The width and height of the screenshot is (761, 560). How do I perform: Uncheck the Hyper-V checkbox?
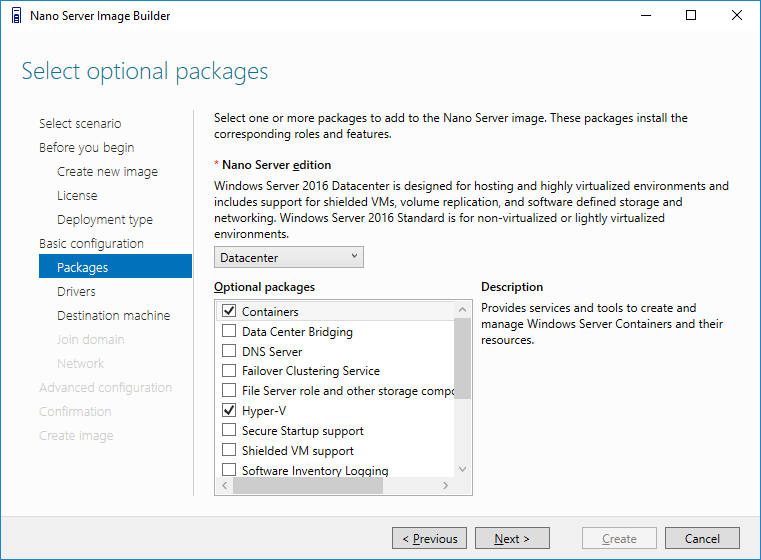pyautogui.click(x=229, y=410)
